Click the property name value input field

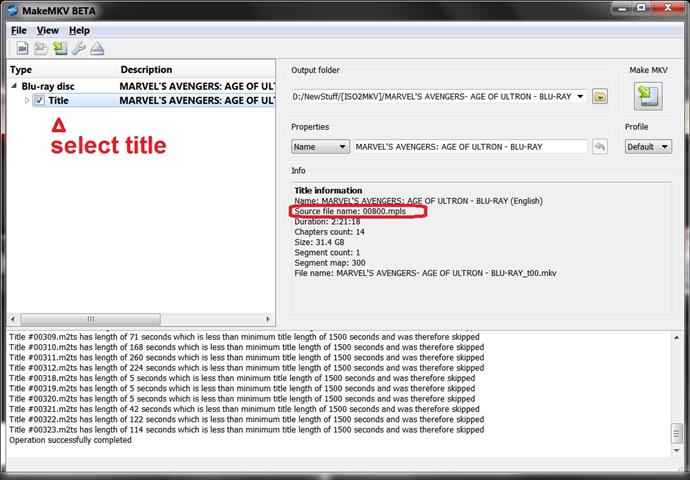[x=470, y=147]
